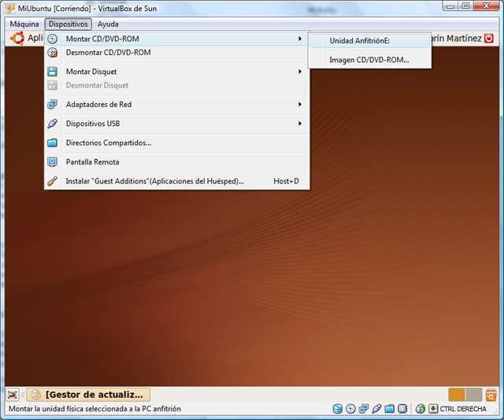The image size is (504, 420).
Task: Open the Ayuda menu
Action: click(108, 24)
